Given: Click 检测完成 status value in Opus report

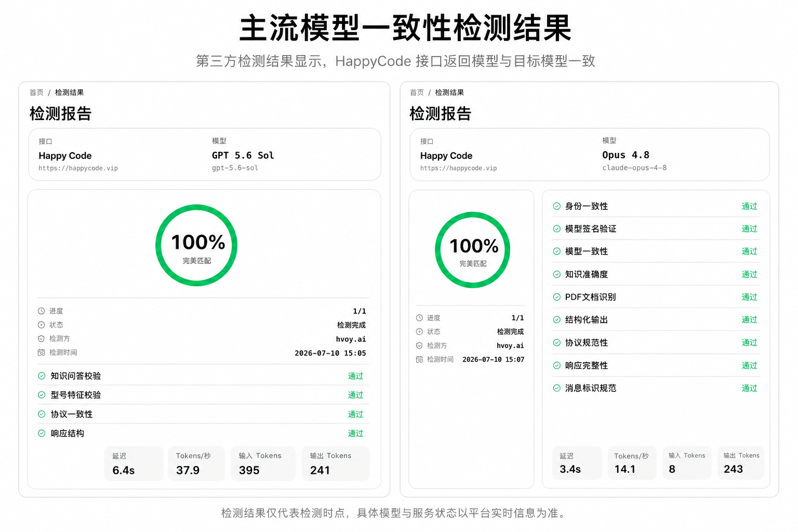Looking at the screenshot, I should [x=511, y=331].
